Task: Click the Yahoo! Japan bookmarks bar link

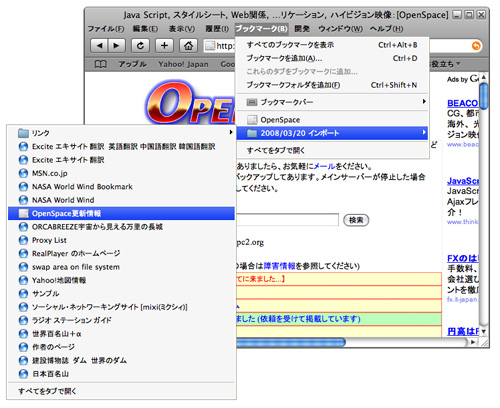Action: [183, 64]
